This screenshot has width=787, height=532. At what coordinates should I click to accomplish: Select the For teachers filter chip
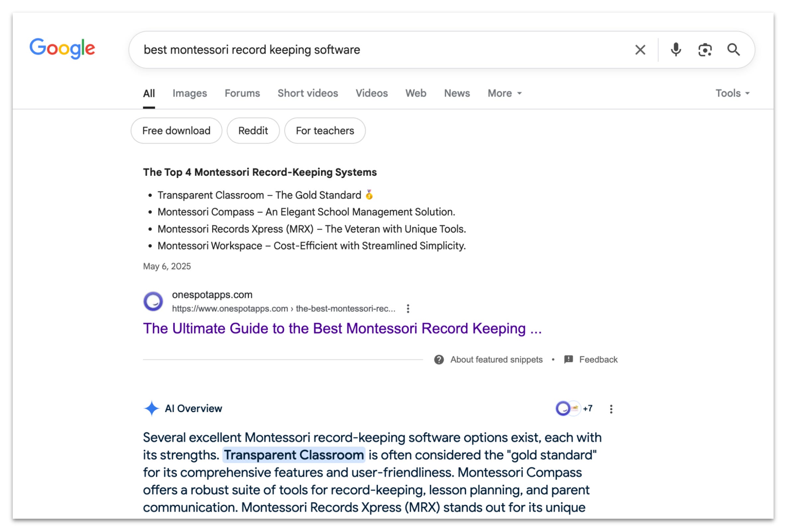pyautogui.click(x=324, y=131)
